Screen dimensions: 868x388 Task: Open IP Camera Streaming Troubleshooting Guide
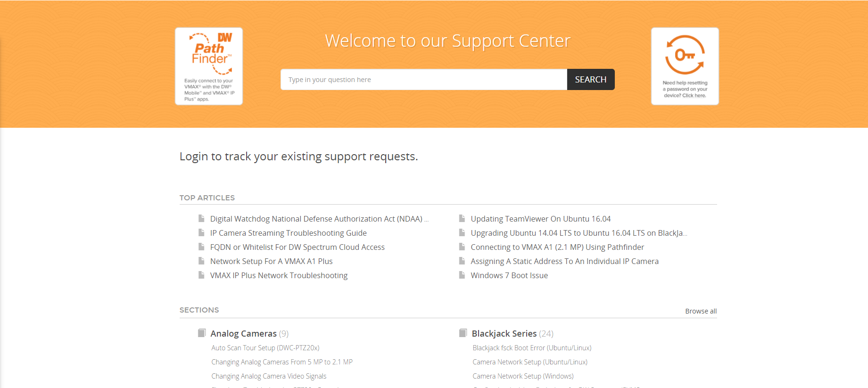pos(289,233)
